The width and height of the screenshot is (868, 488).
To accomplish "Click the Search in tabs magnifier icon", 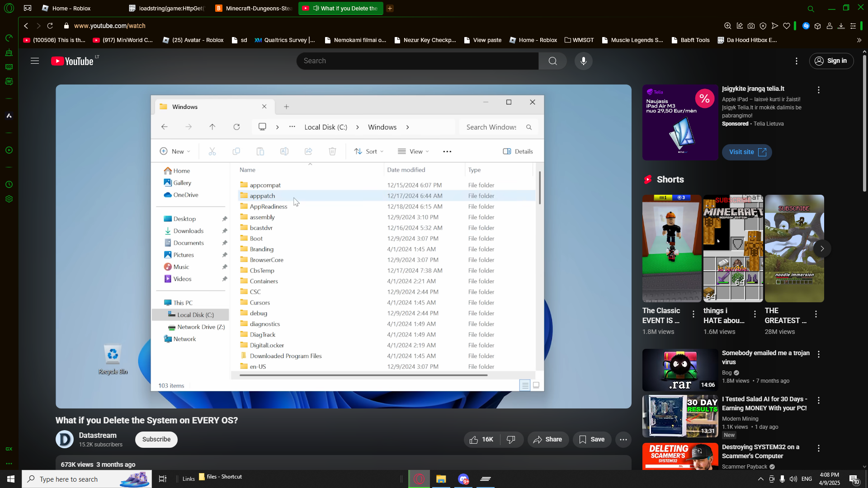I will point(811,9).
